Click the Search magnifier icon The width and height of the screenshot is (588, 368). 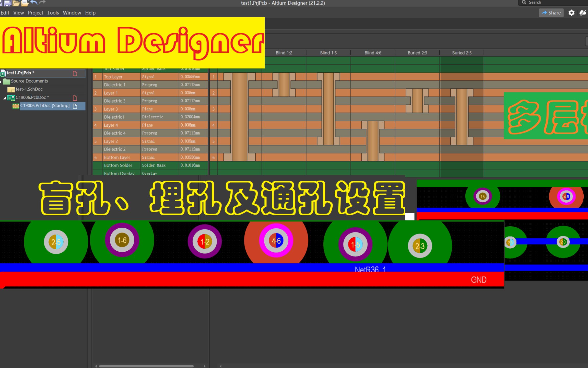click(524, 2)
